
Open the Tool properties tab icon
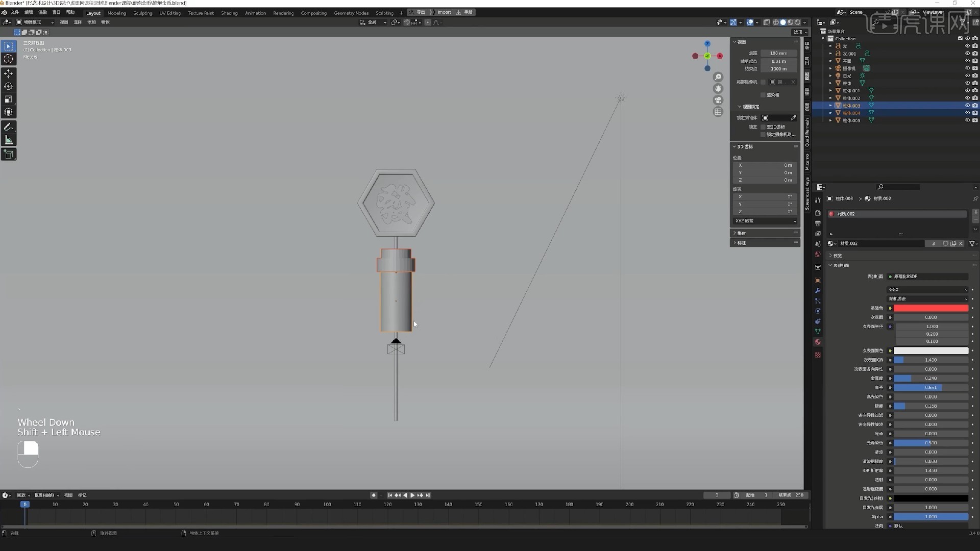[x=818, y=200]
